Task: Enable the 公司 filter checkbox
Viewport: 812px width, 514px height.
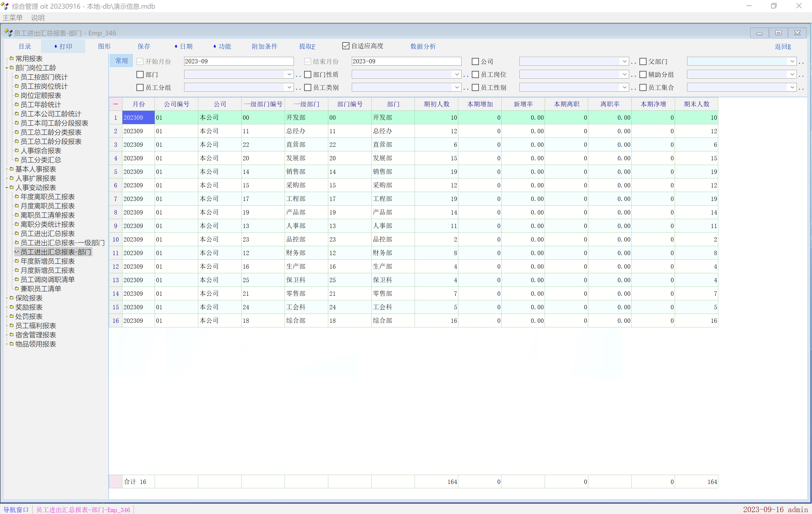Action: (475, 61)
